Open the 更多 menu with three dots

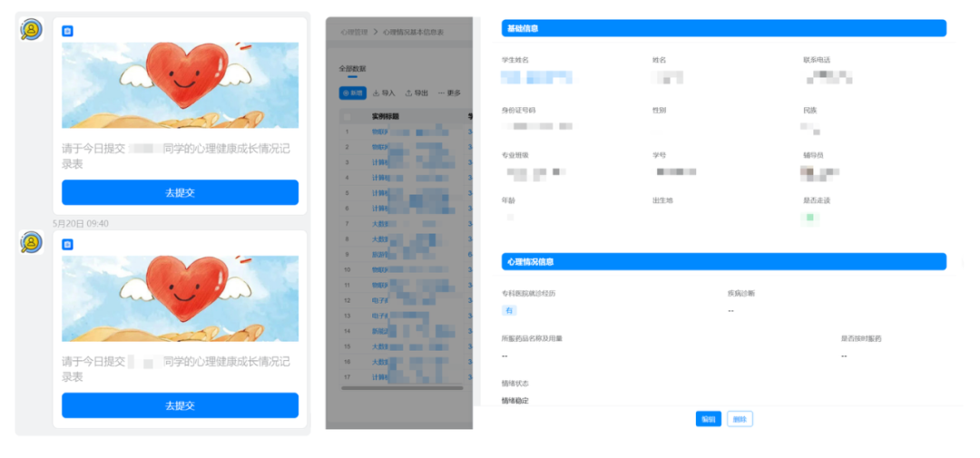click(449, 93)
